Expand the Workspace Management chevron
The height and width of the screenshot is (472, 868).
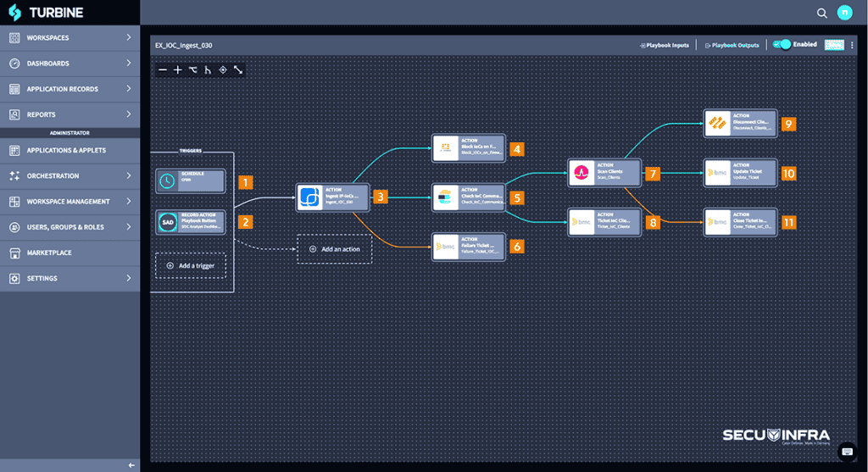(x=129, y=202)
